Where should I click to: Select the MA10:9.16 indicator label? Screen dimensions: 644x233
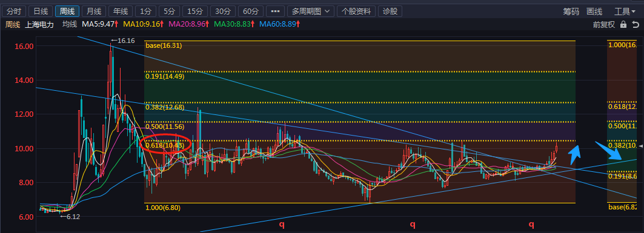pyautogui.click(x=144, y=24)
